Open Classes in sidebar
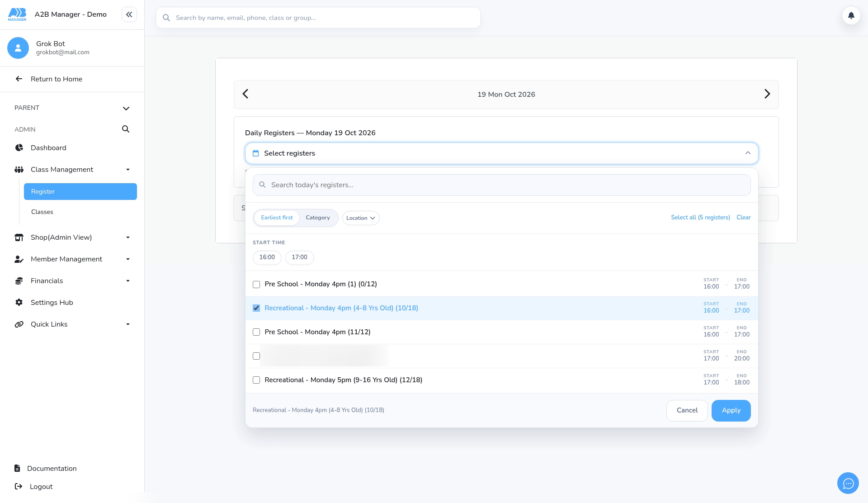Viewport: 868px width, 503px height. [42, 212]
